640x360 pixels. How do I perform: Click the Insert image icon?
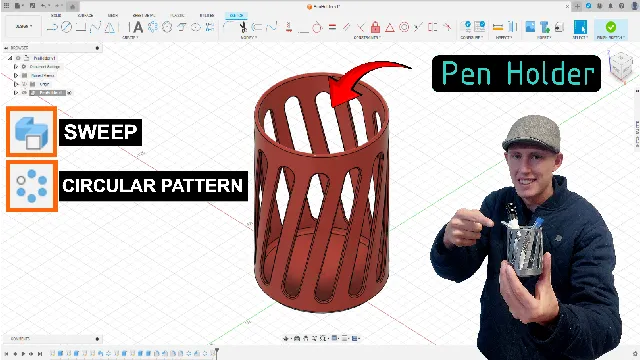point(530,27)
